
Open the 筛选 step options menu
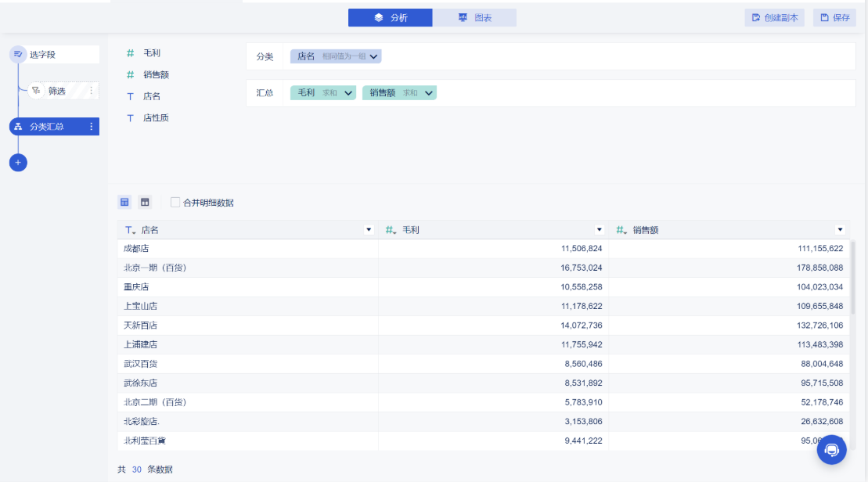coord(92,91)
